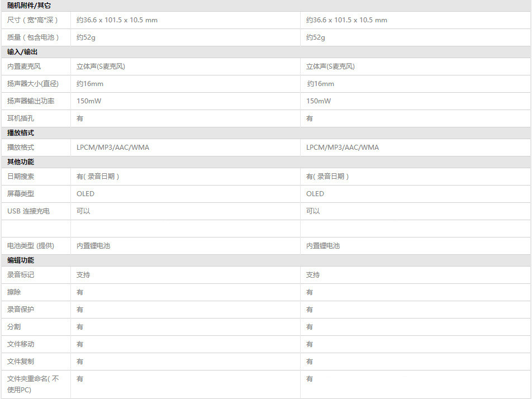
Task: Click the 扬声器输出功率 row label
Action: [x=31, y=101]
